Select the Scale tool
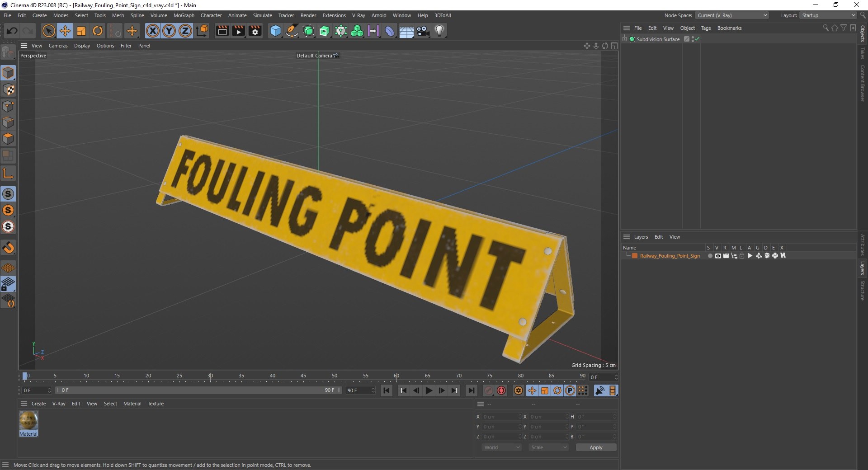The height and width of the screenshot is (470, 868). point(81,31)
